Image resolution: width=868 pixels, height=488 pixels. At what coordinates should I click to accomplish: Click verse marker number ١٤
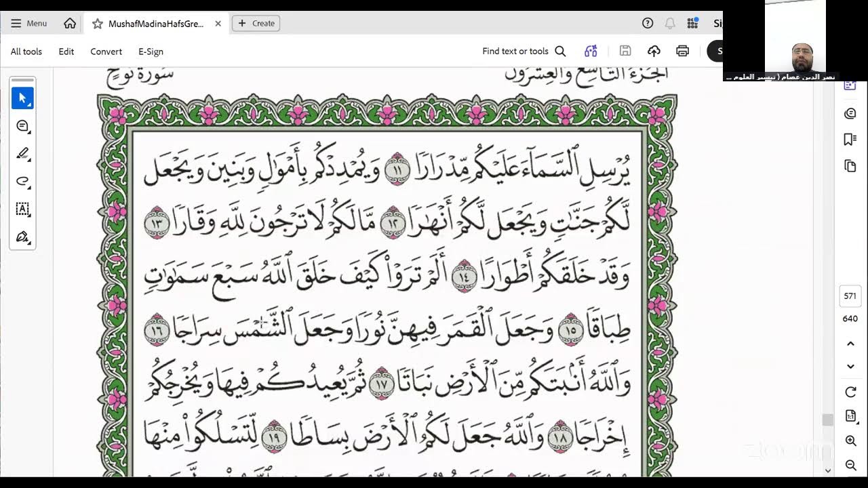point(465,276)
